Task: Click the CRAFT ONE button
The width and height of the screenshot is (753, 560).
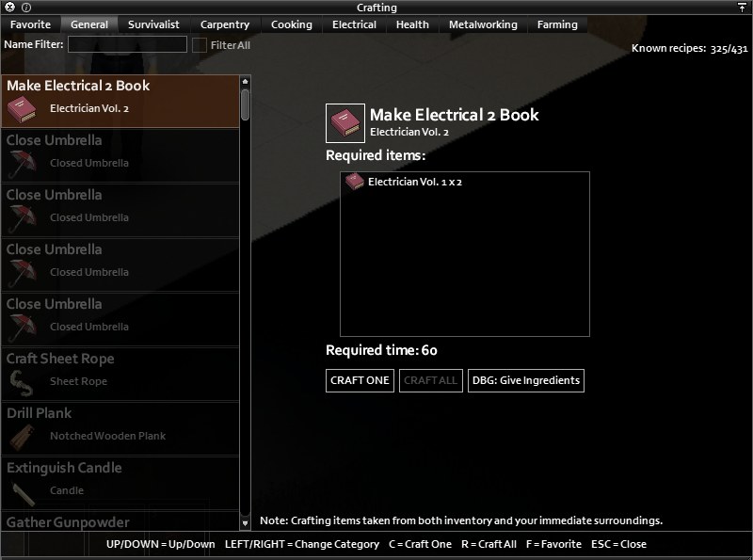Action: point(360,380)
